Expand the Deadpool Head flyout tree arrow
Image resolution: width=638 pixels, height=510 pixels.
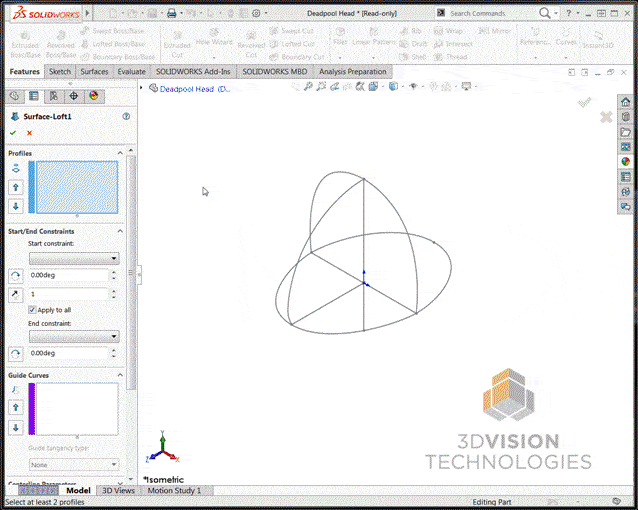click(x=141, y=88)
